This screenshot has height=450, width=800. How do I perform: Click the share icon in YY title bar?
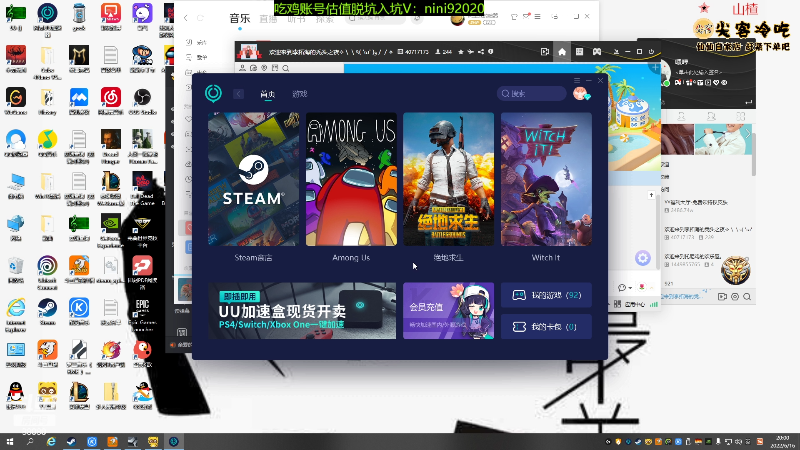tap(481, 52)
